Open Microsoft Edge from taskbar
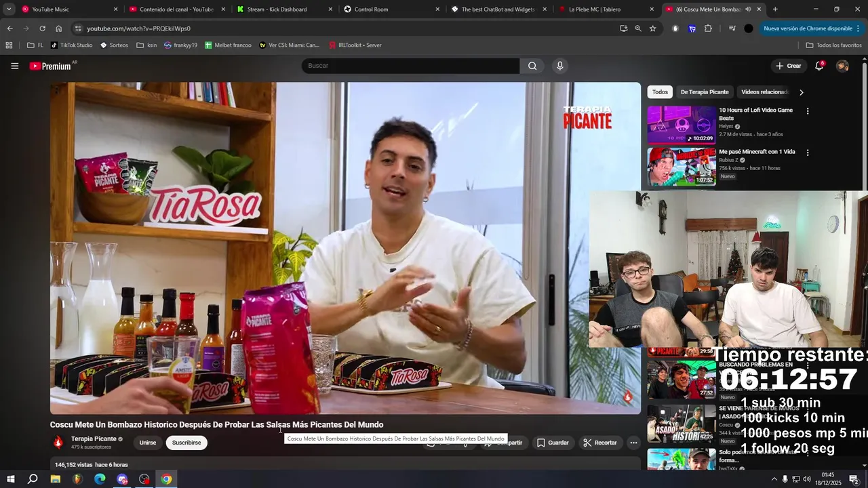Viewport: 868px width, 488px height. point(100,479)
